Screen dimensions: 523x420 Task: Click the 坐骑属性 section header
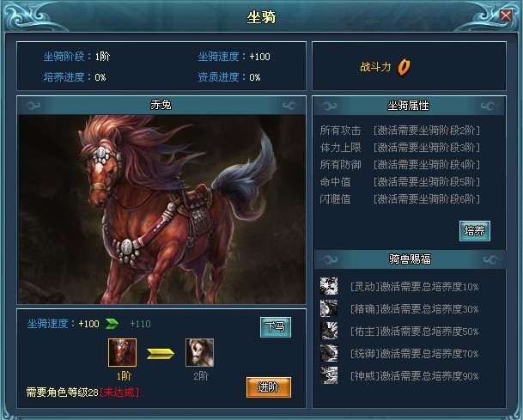(x=409, y=106)
